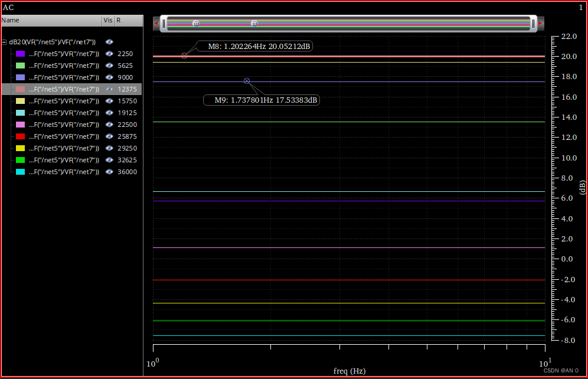Click the left handle of the zoom slider

coord(164,24)
